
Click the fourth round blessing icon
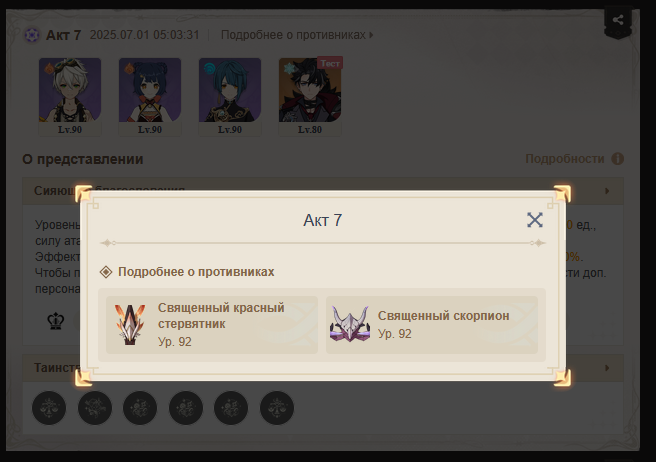tap(186, 408)
